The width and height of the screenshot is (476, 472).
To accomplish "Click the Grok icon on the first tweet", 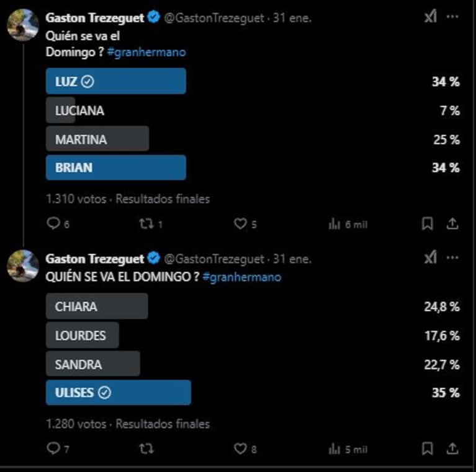I will (431, 16).
